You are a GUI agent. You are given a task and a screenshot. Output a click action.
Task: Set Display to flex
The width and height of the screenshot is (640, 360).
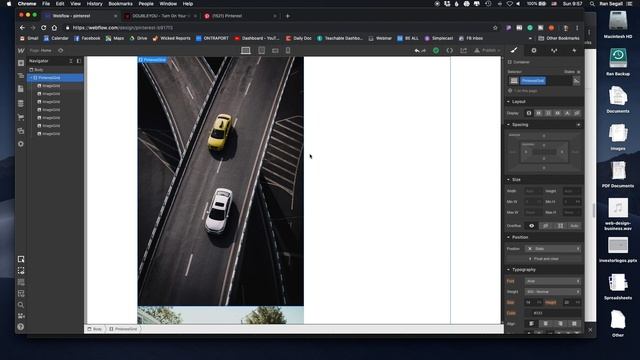538,113
